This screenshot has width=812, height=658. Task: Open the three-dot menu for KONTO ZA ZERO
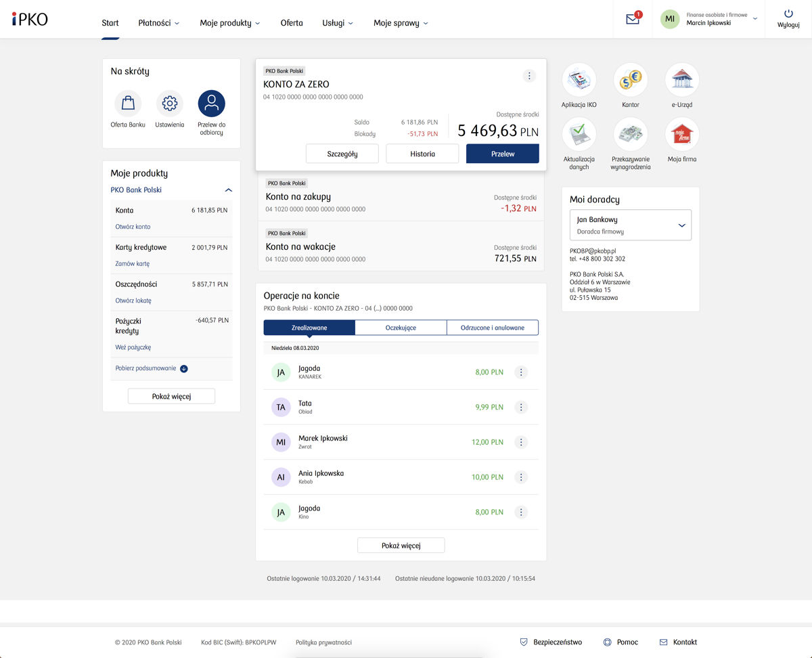tap(530, 76)
